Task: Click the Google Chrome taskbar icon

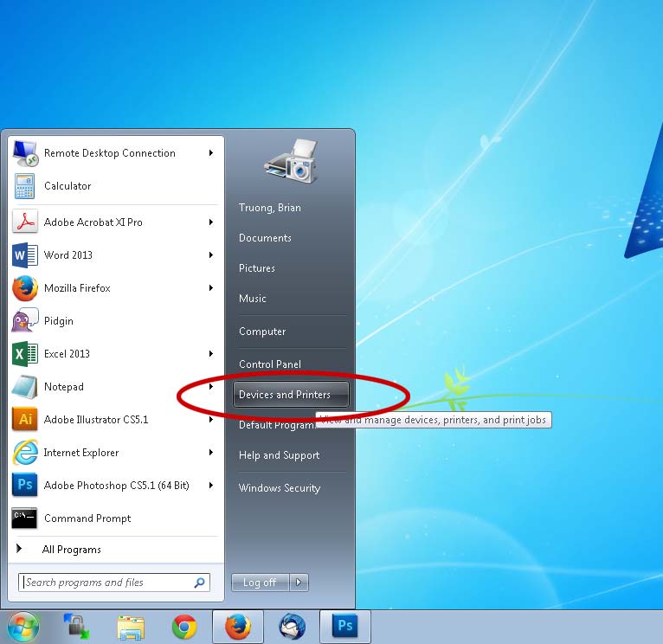Action: [x=183, y=626]
